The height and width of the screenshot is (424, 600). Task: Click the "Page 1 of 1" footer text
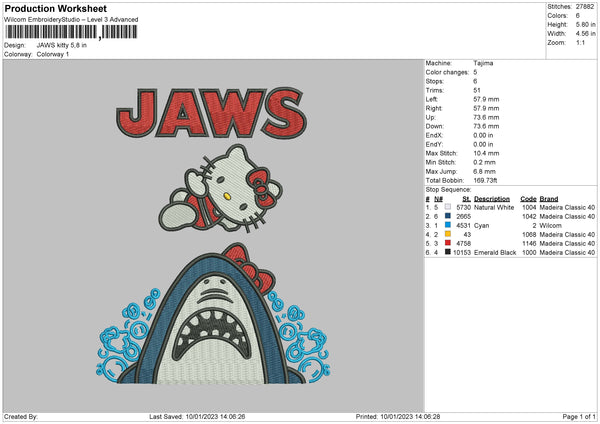pyautogui.click(x=579, y=416)
